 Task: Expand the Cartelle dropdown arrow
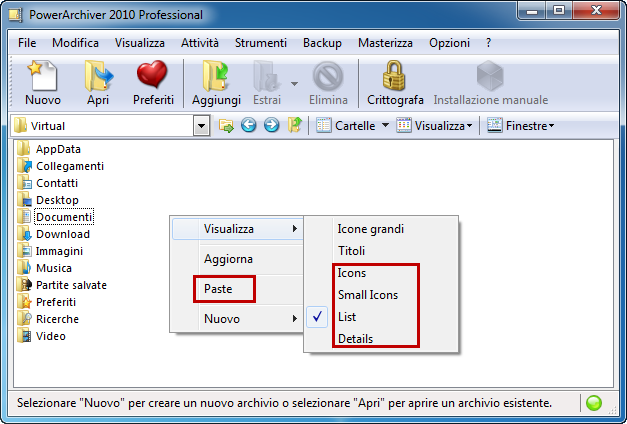coord(385,126)
